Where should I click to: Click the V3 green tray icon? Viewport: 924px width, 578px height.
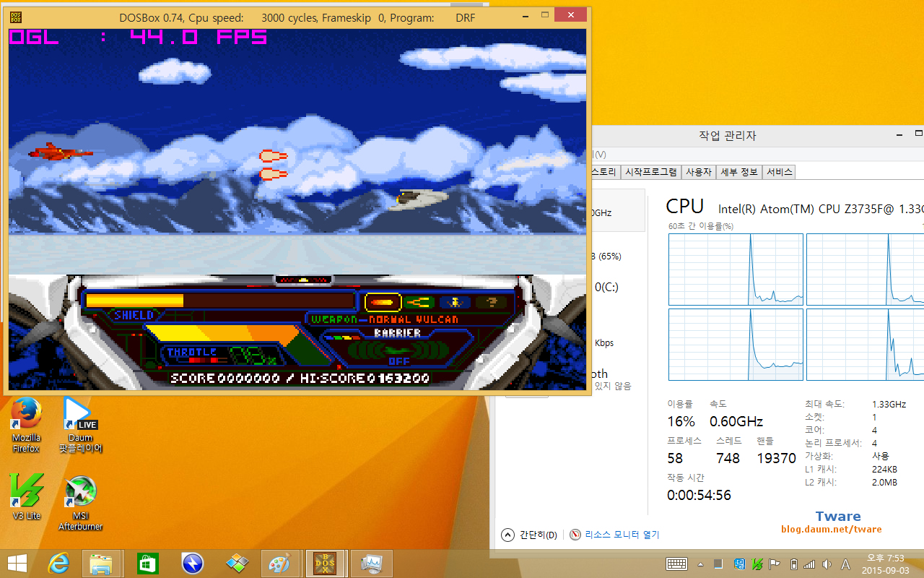point(757,564)
